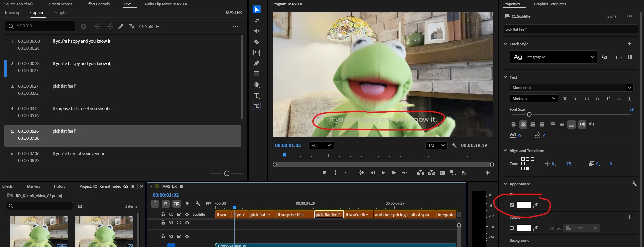Screen dimensions: 644x247
Task: Toggle underline text style
Action: [x=630, y=98]
